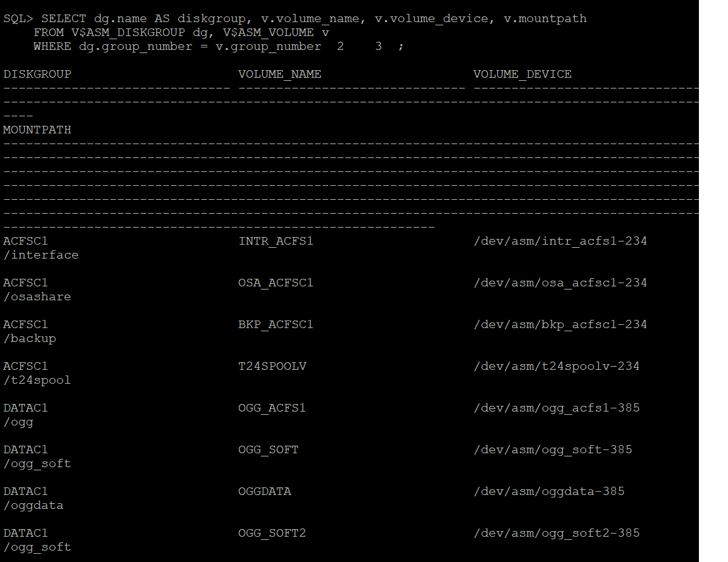This screenshot has width=728, height=562.
Task: Click the /interface mount path
Action: 41,255
